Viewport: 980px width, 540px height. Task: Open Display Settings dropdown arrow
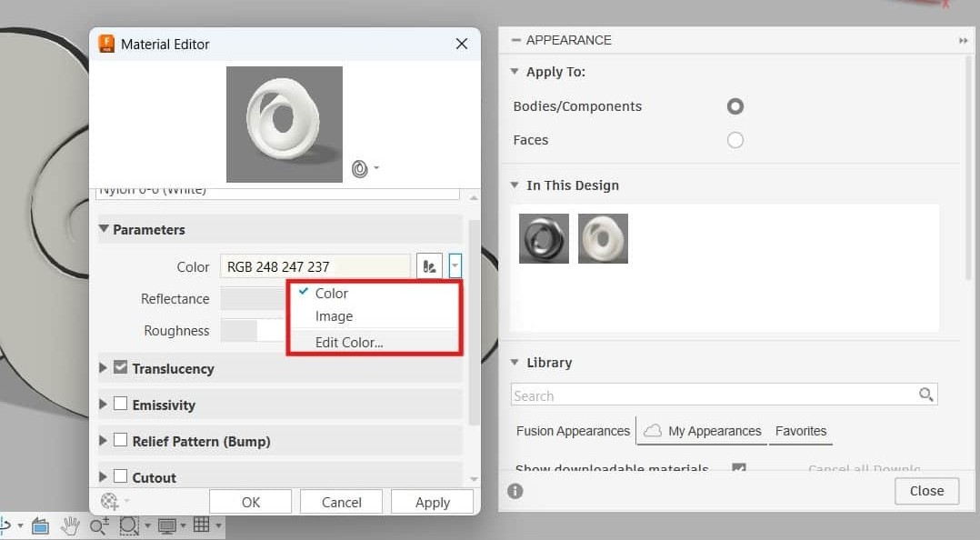[183, 525]
